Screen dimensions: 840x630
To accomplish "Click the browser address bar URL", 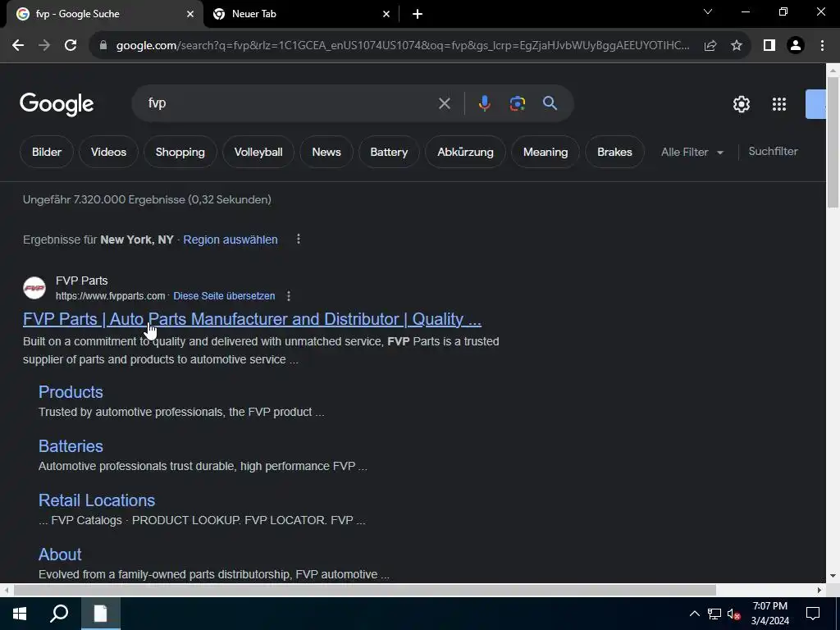I will pyautogui.click(x=403, y=46).
